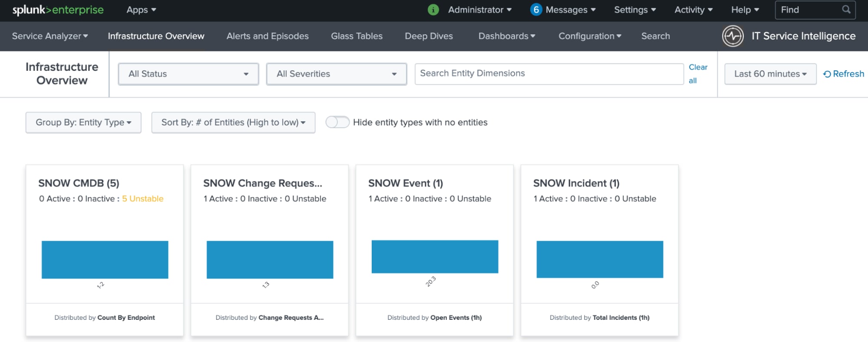Click Distributed by Open Events (1h) text

point(435,318)
